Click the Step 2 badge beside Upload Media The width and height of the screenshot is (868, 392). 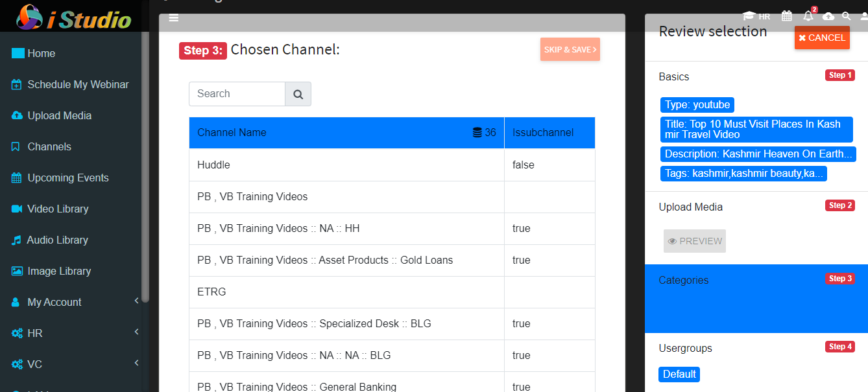840,205
